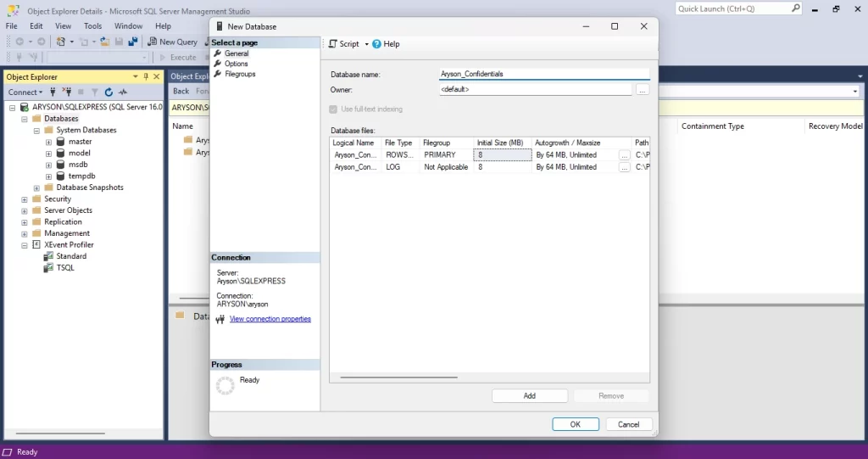Open the Edit menu
The image size is (868, 459).
pos(36,26)
